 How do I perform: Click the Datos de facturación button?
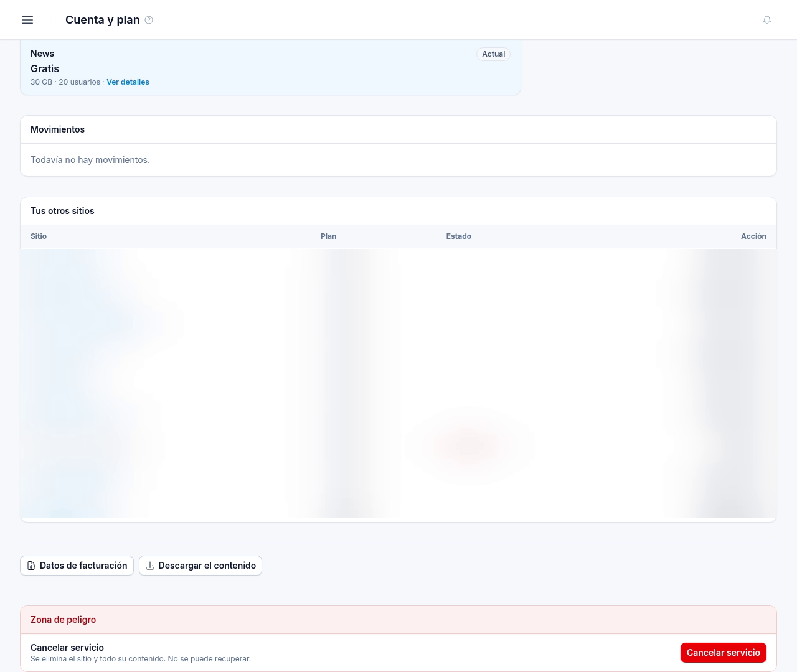(x=77, y=566)
